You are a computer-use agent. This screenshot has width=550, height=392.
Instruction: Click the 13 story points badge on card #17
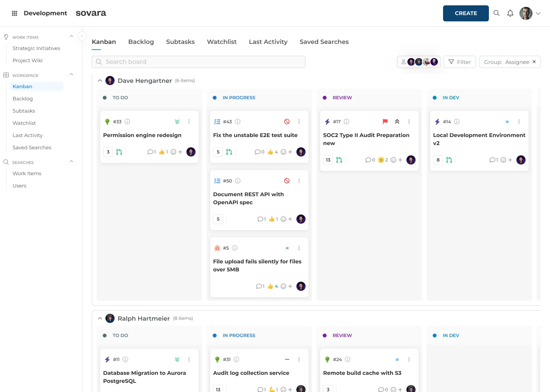coord(328,160)
